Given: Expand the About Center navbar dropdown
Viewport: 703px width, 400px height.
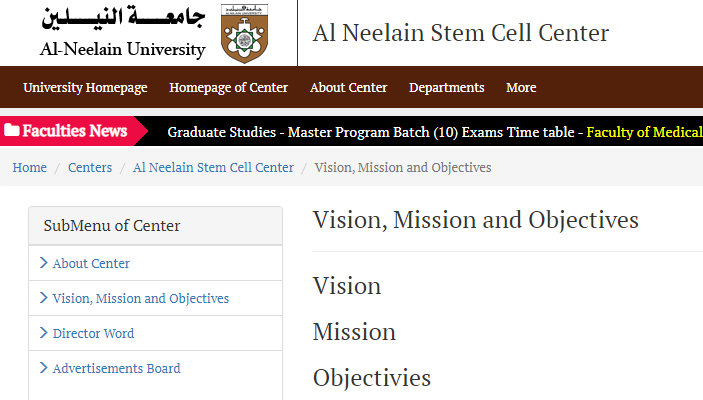Looking at the screenshot, I should [x=348, y=87].
